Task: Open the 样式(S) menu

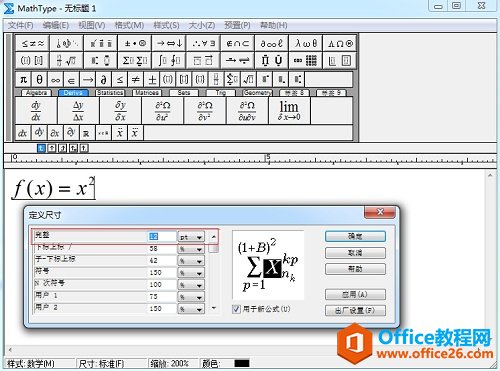Action: [166, 25]
